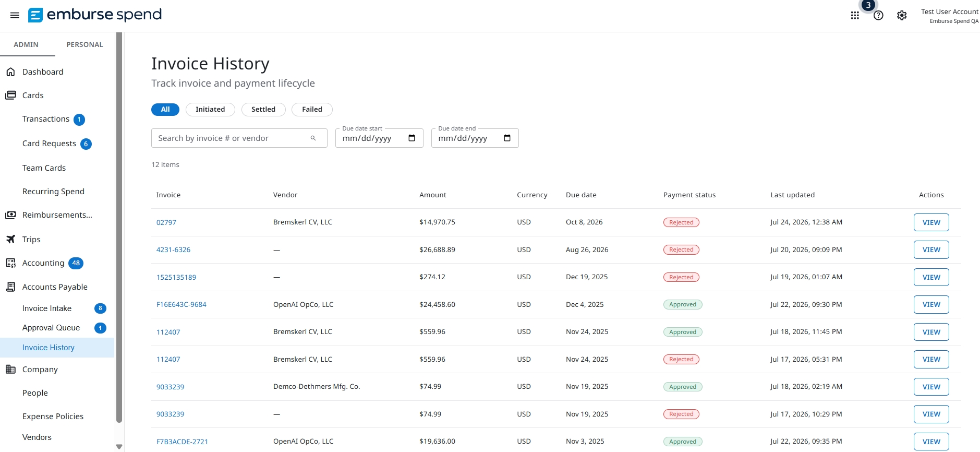
Task: Open Card Requests in the sidebar
Action: (x=49, y=144)
